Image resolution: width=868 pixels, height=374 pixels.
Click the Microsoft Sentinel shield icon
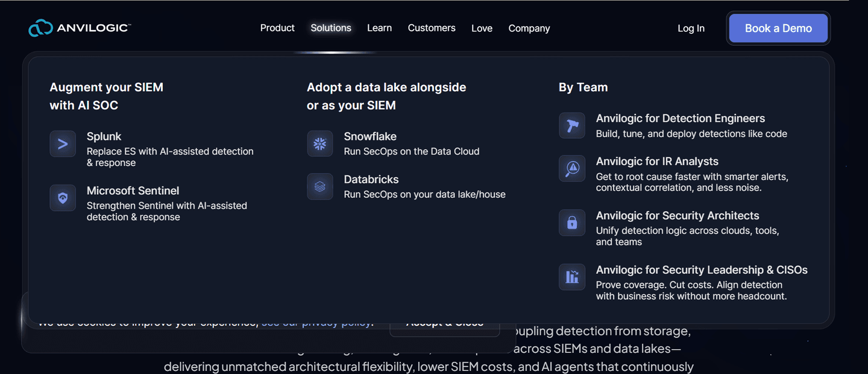click(63, 198)
